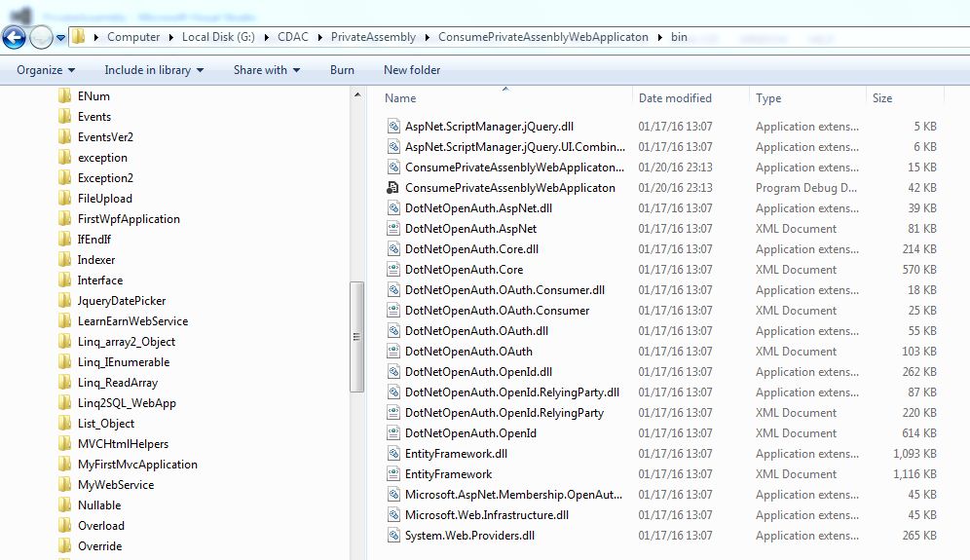970x560 pixels.
Task: Select DotNetOpenAuth.AspNet XML document icon
Action: [x=392, y=228]
